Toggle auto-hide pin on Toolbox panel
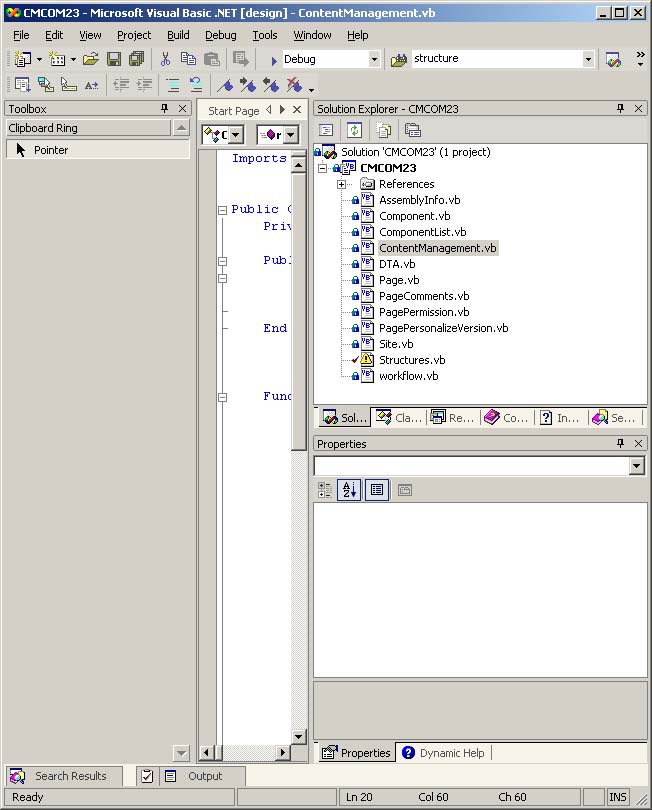This screenshot has height=810, width=652. pos(165,109)
